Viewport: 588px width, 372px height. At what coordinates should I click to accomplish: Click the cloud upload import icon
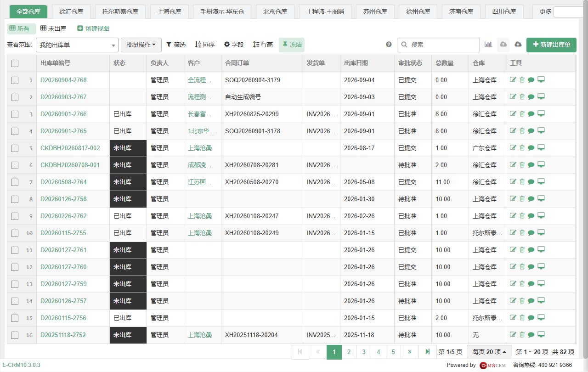click(x=503, y=45)
